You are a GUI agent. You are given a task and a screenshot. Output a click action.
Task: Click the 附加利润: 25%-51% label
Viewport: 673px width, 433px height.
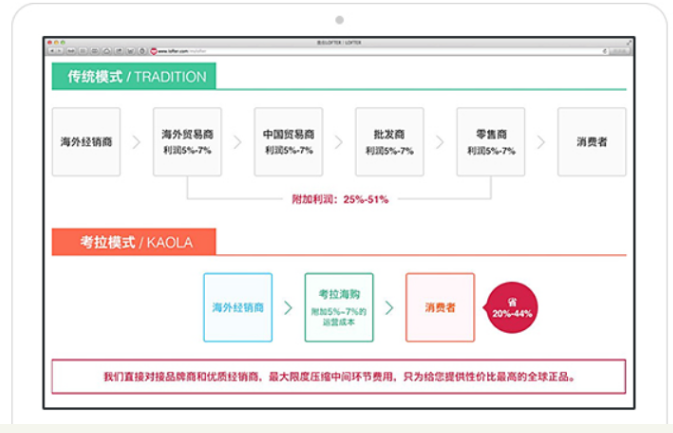340,199
